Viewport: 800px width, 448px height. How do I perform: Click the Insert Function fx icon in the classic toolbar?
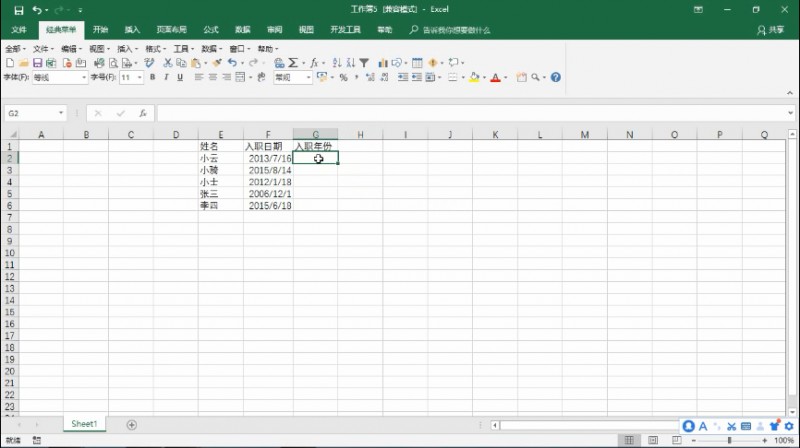point(314,63)
